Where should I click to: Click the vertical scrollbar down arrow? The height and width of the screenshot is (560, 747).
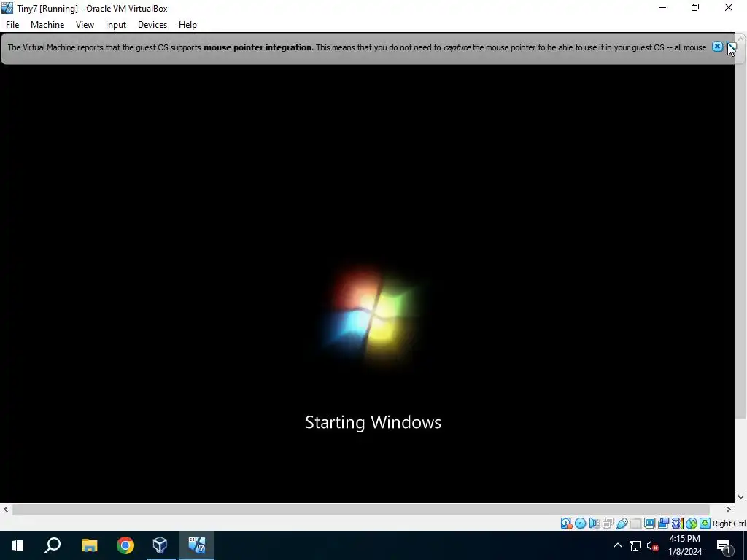(x=741, y=497)
